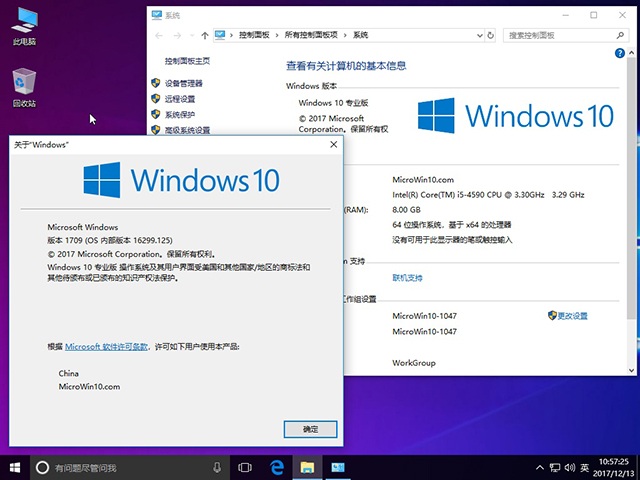The height and width of the screenshot is (480, 640).
Task: Open address bar history dropdown
Action: [480, 36]
